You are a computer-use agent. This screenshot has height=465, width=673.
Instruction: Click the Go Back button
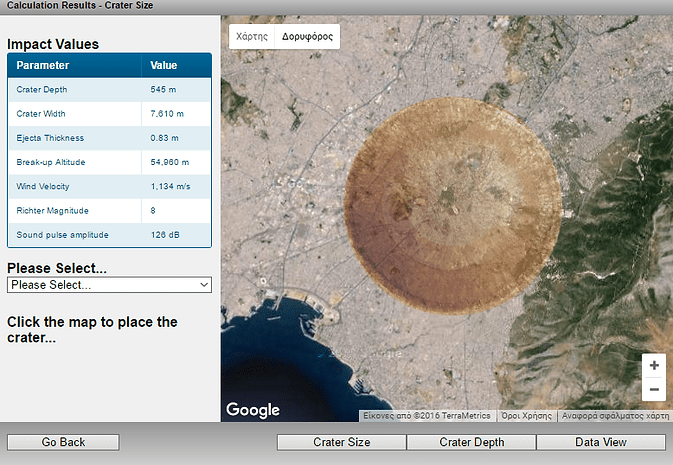63,442
